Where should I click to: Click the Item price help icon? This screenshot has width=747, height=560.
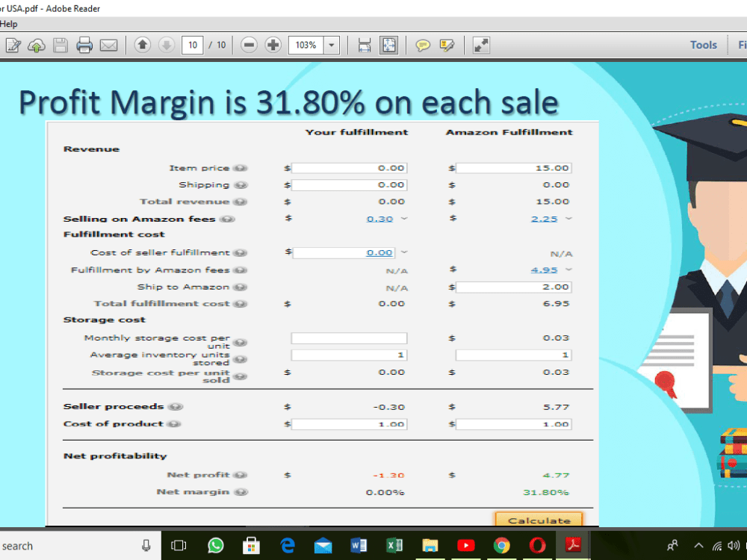[x=241, y=168]
